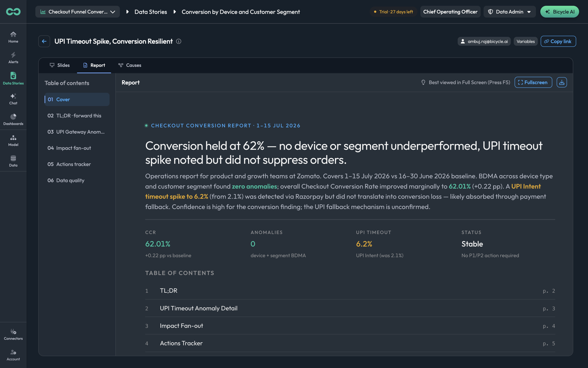Click the Bicycle infinity logo

tap(13, 12)
